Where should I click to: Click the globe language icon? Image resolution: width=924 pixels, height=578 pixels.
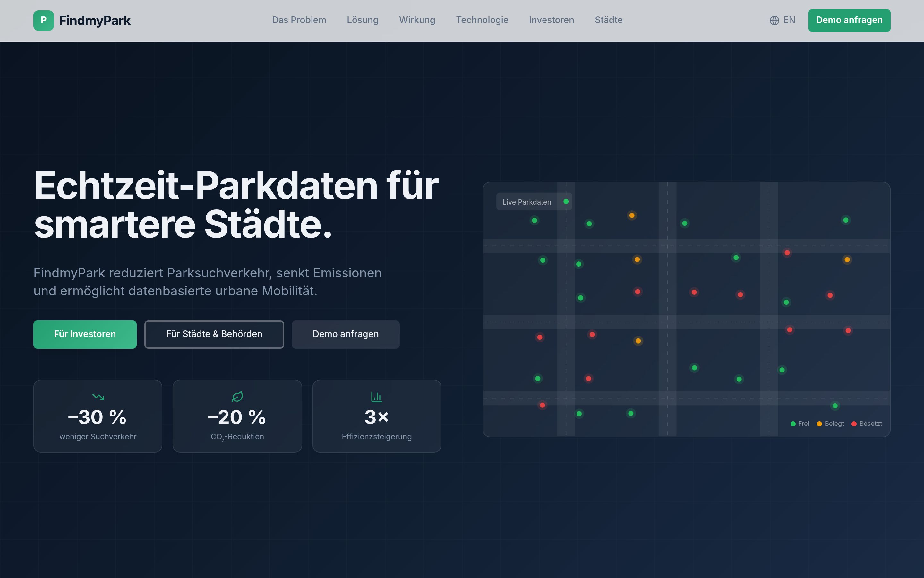pos(774,20)
